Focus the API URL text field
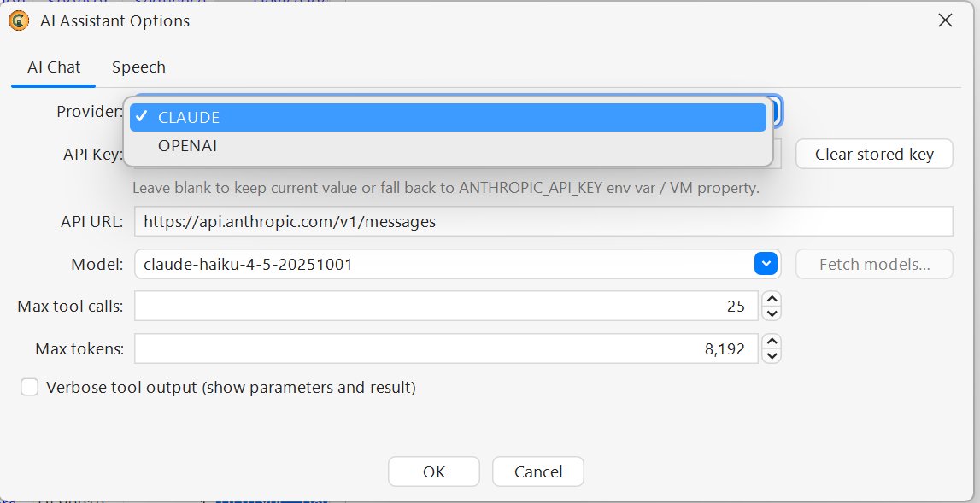The image size is (980, 503). (543, 221)
